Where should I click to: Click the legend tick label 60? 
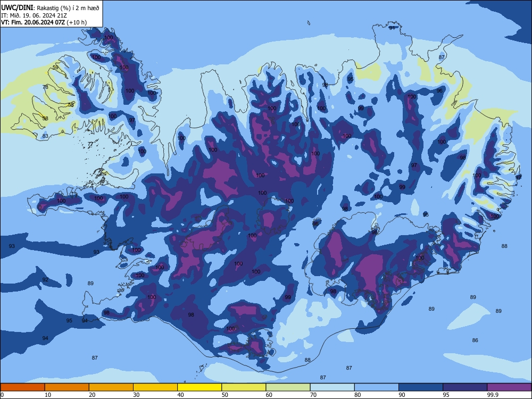click(x=269, y=395)
